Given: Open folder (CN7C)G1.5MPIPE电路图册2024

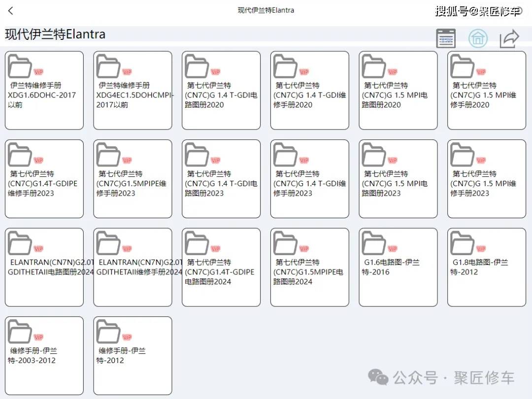Looking at the screenshot, I should pos(310,267).
